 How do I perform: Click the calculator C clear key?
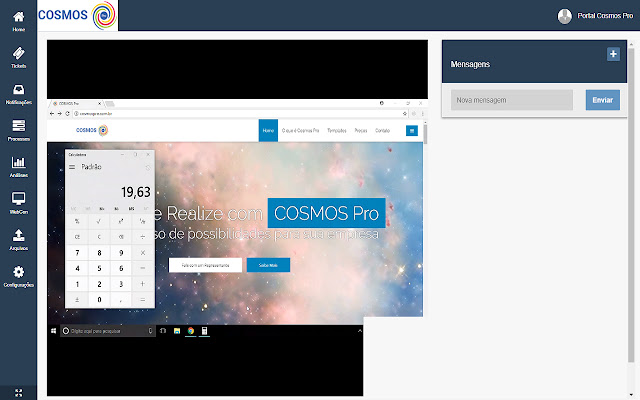click(99, 237)
